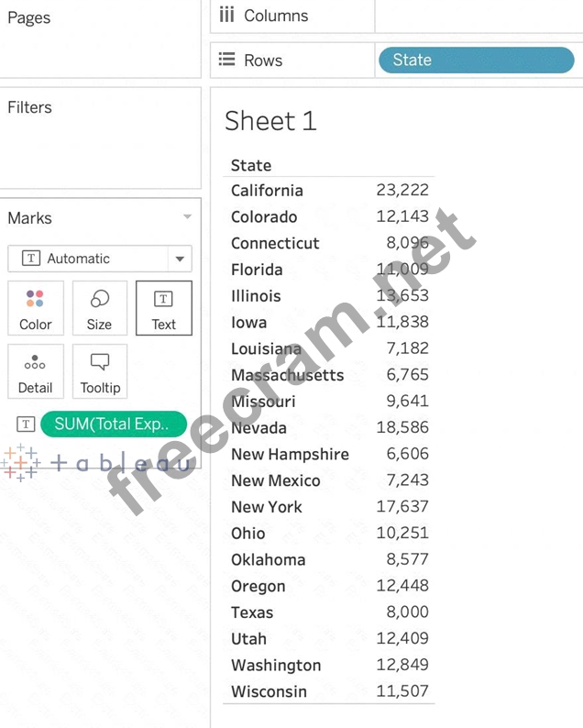This screenshot has width=583, height=728.
Task: Click the State column header
Action: coord(251,166)
